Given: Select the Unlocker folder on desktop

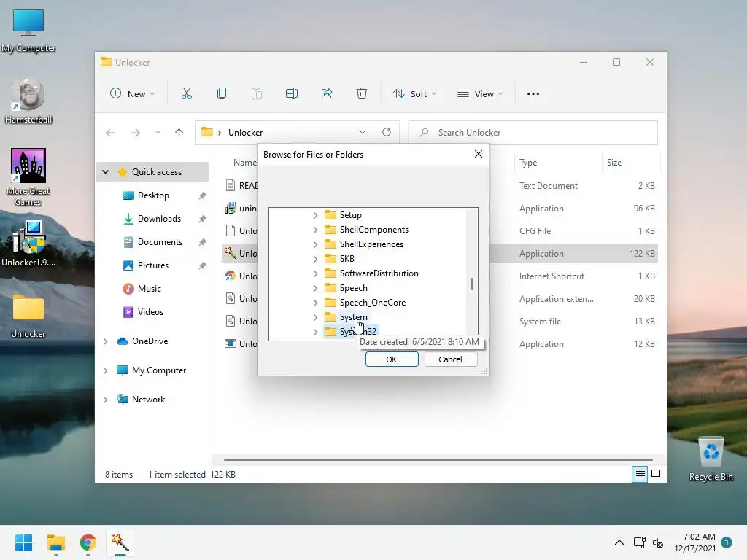Looking at the screenshot, I should (x=28, y=316).
